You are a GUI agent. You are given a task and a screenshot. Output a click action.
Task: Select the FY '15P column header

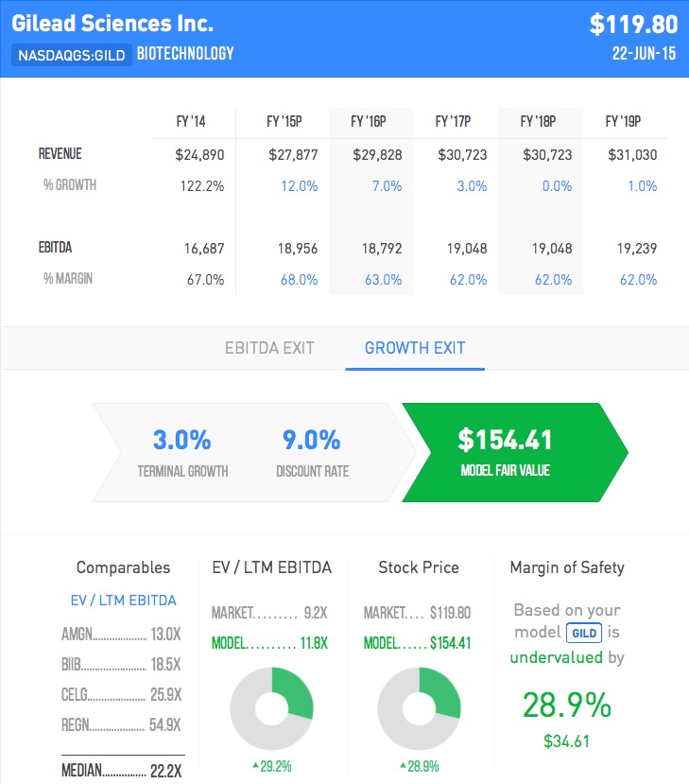(x=284, y=121)
